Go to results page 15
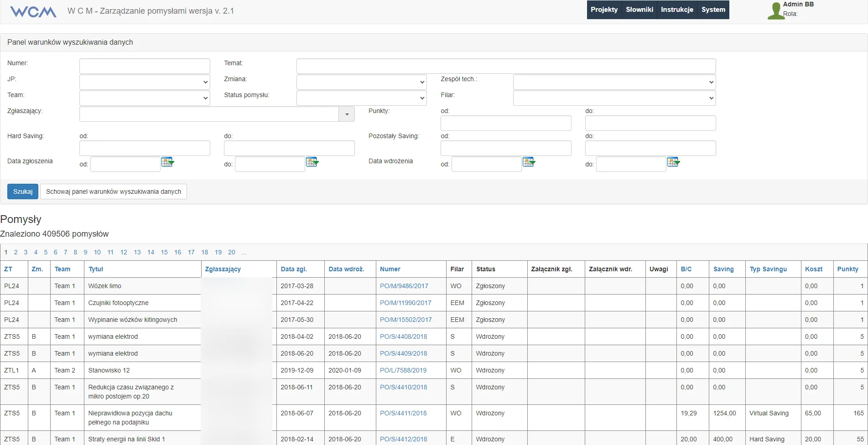 point(164,252)
